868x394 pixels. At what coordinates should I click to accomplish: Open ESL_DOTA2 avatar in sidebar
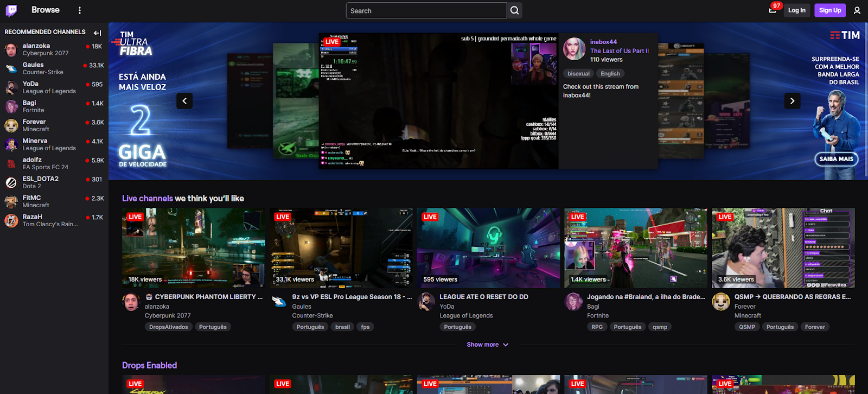[x=11, y=182]
